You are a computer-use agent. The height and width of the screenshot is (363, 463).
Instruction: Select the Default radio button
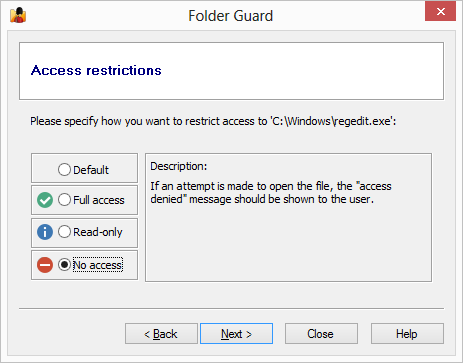(64, 169)
